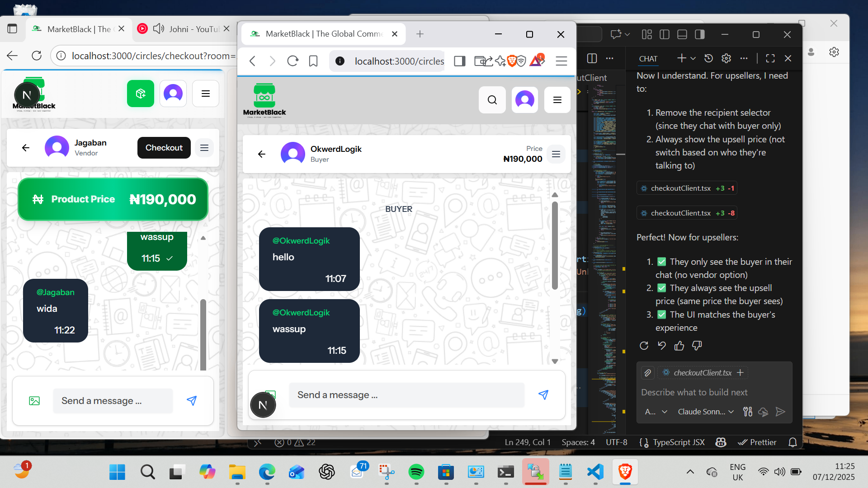The height and width of the screenshot is (488, 868).
Task: Open the Claude Sonnet model picker dropdown
Action: [x=705, y=412]
